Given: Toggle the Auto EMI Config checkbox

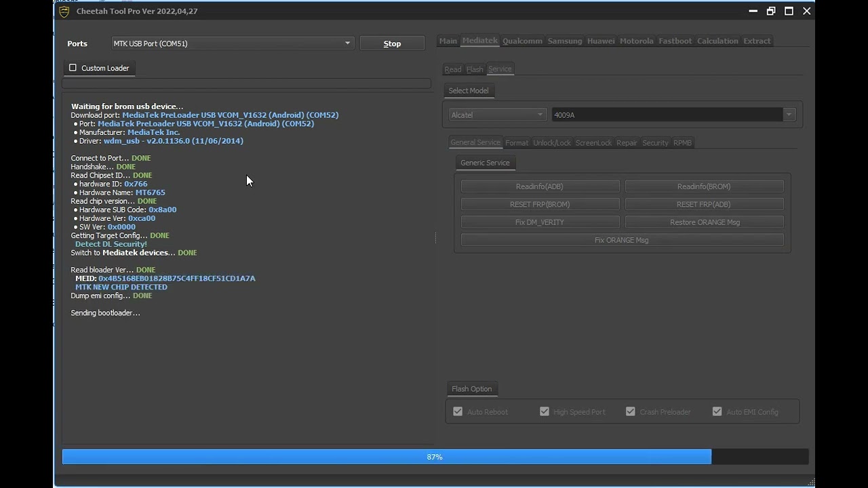Looking at the screenshot, I should click(x=717, y=411).
